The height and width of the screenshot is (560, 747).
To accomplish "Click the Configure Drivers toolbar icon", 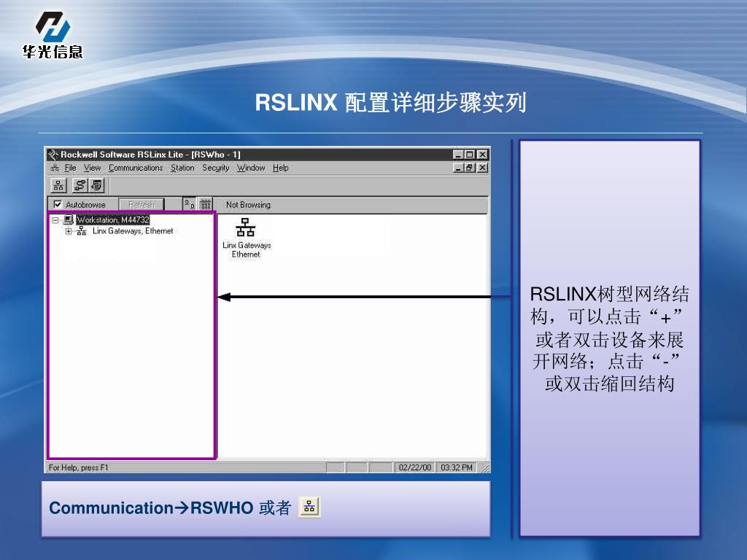I will (80, 185).
